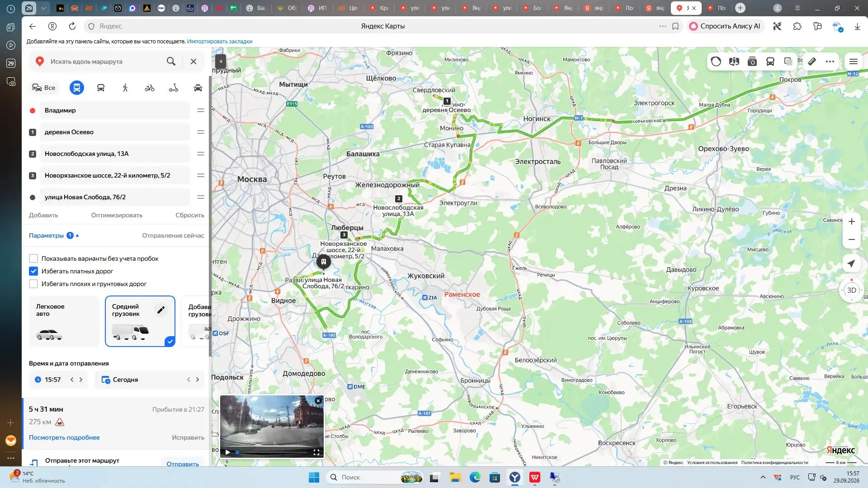Go to previous day from 'Сегодня'
The image size is (868, 488).
coord(189,380)
